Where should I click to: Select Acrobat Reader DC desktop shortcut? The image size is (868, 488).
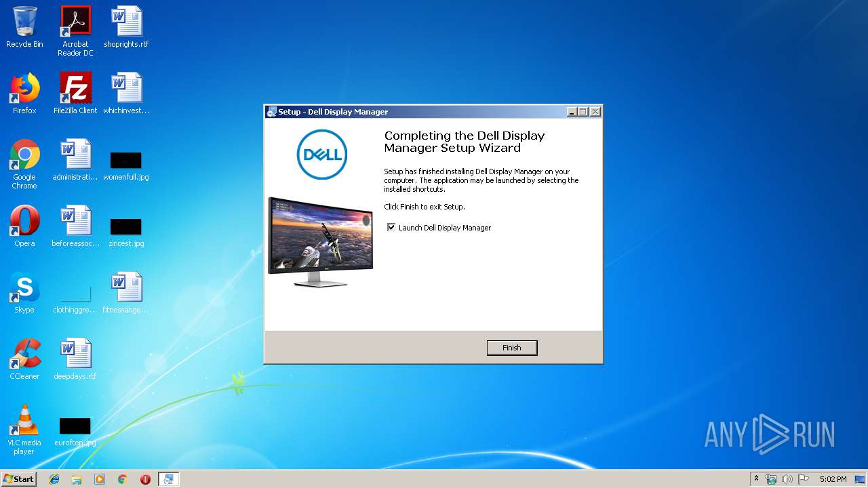pos(75,31)
